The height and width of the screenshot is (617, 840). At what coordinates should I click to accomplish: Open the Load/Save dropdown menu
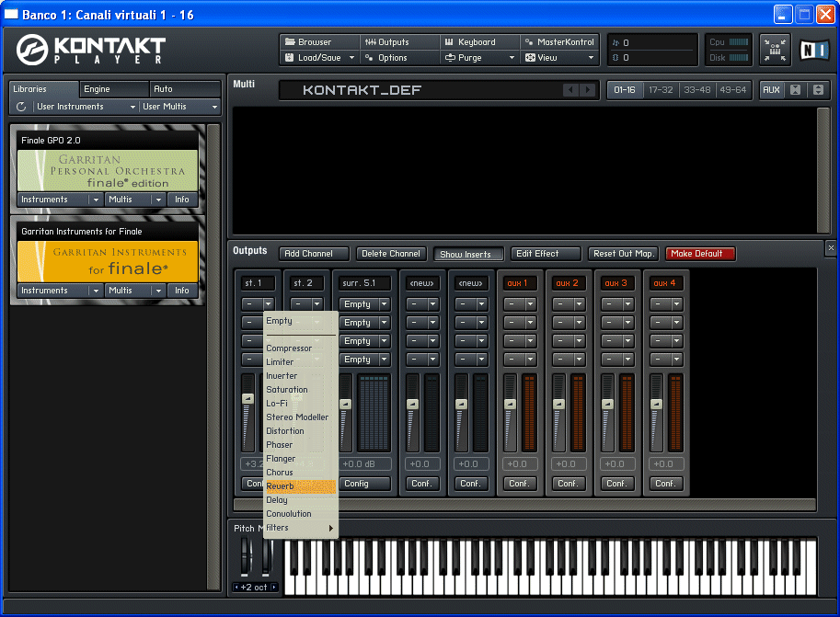coord(319,57)
